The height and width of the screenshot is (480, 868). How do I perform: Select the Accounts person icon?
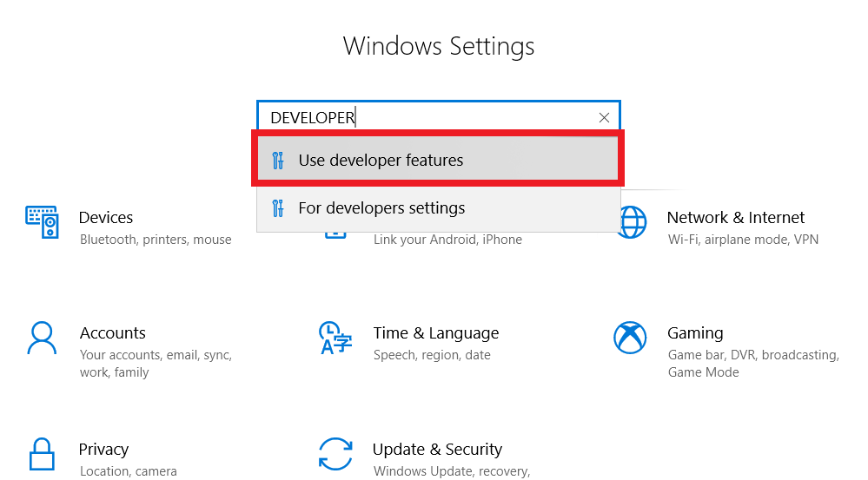(42, 338)
